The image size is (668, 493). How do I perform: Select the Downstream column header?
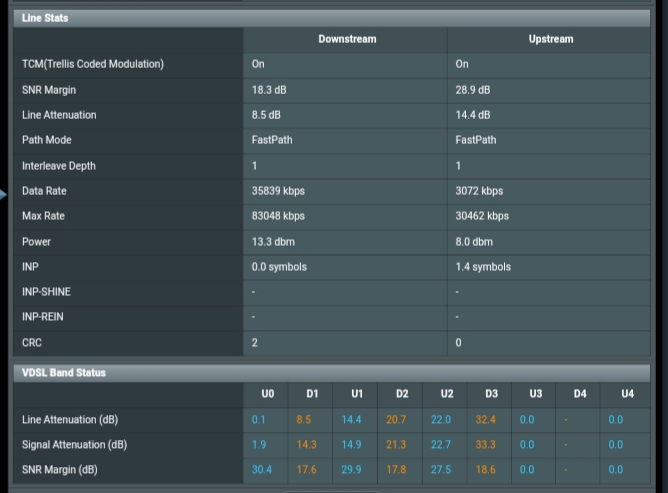coord(347,39)
